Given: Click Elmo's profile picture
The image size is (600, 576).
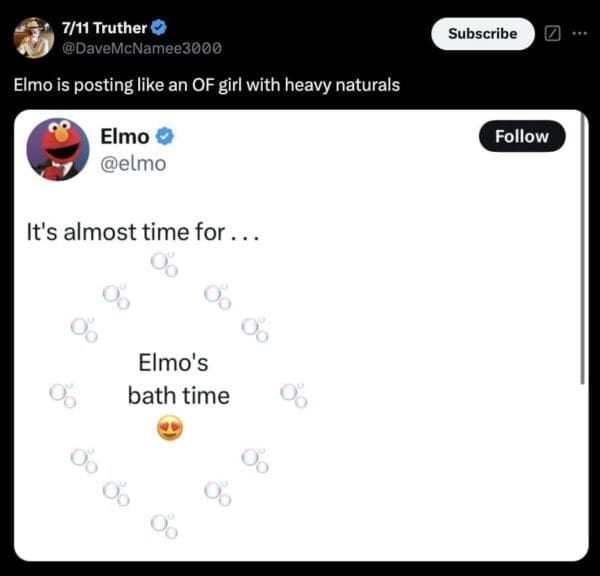Looking at the screenshot, I should [57, 148].
